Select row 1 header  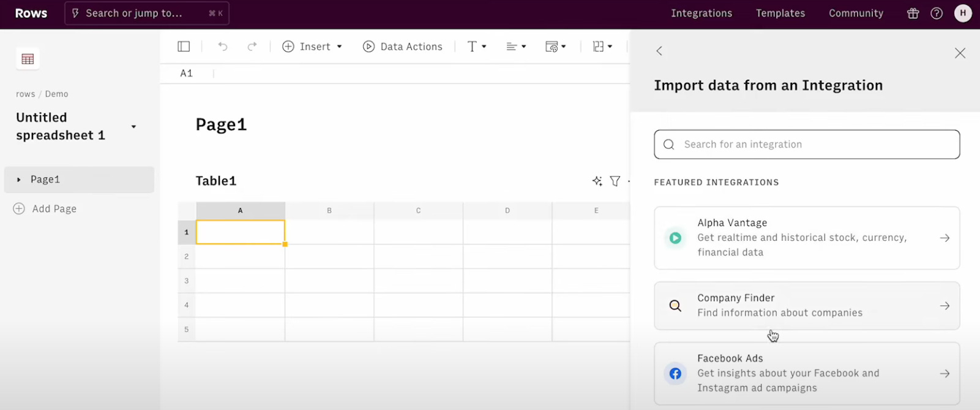click(x=187, y=232)
